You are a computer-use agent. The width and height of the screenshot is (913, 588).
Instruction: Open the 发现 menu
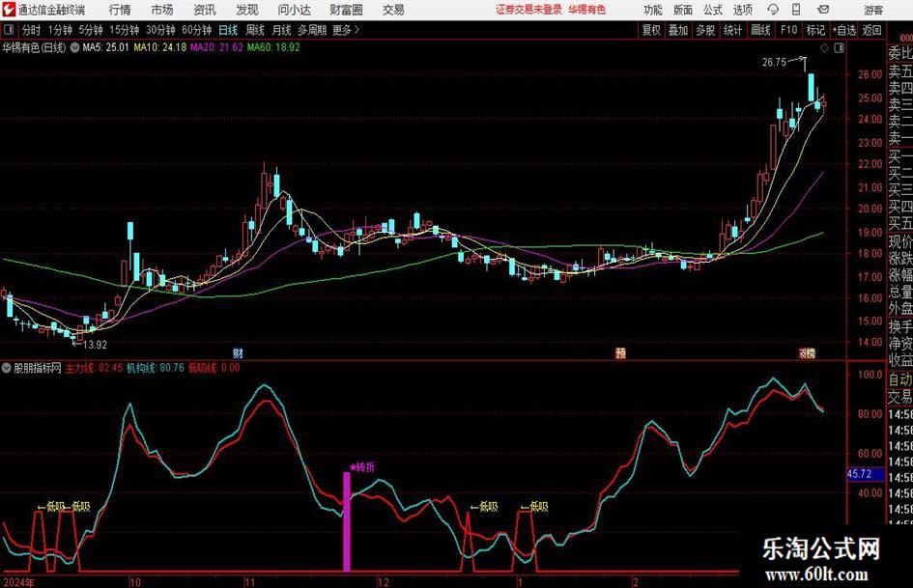(x=247, y=10)
